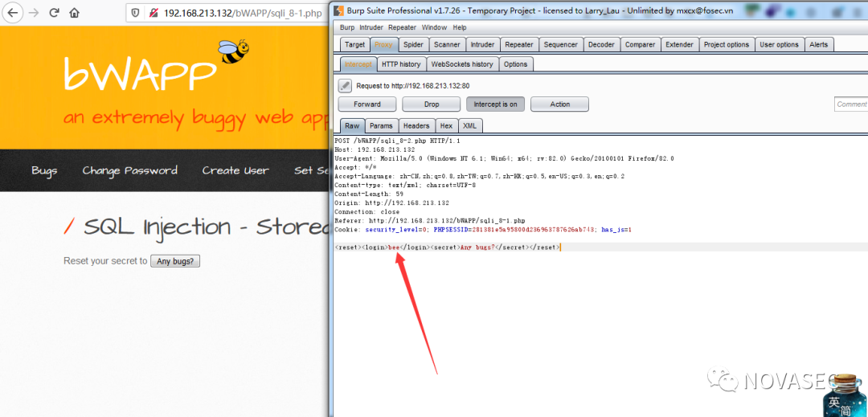This screenshot has width=868, height=417.
Task: Open the Intruder menu in menu bar
Action: click(371, 27)
